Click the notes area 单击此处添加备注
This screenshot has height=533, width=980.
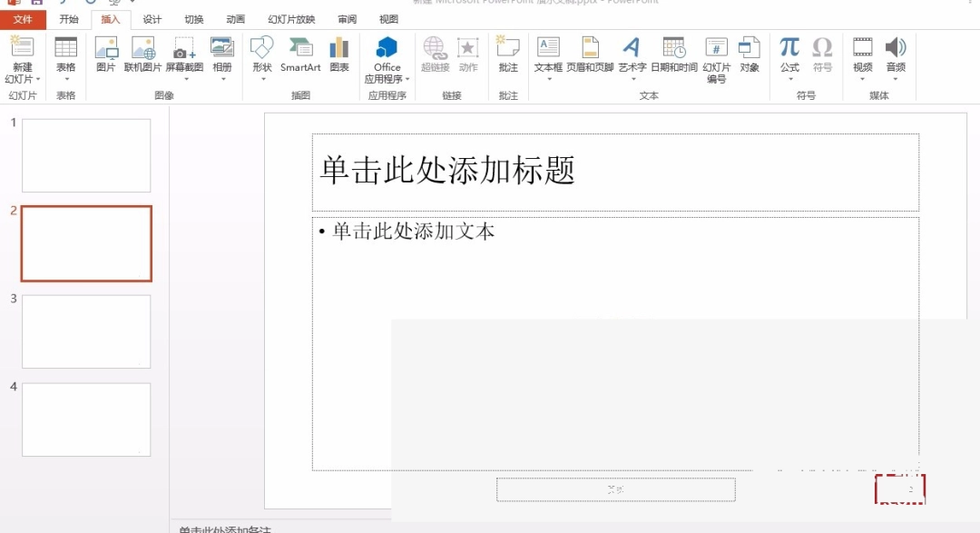pyautogui.click(x=225, y=529)
